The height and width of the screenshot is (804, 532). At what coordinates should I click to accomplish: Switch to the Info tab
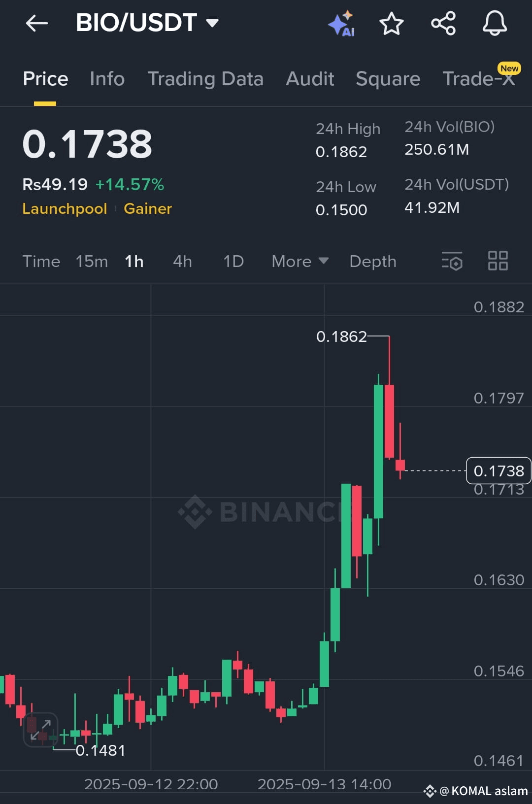point(107,79)
